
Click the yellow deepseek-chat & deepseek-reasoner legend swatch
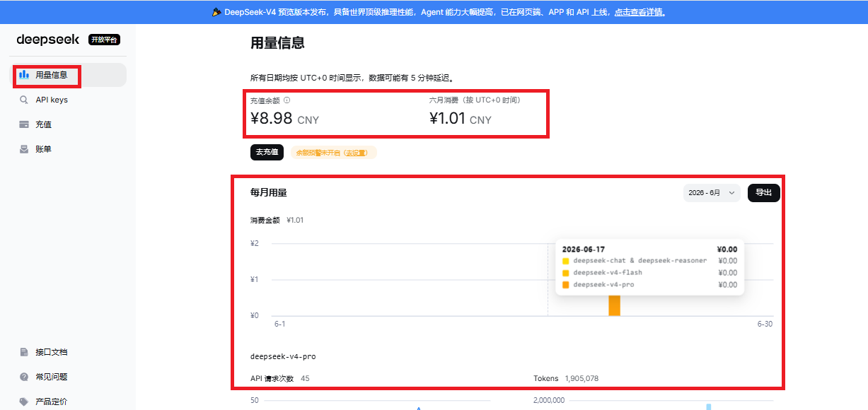click(565, 261)
